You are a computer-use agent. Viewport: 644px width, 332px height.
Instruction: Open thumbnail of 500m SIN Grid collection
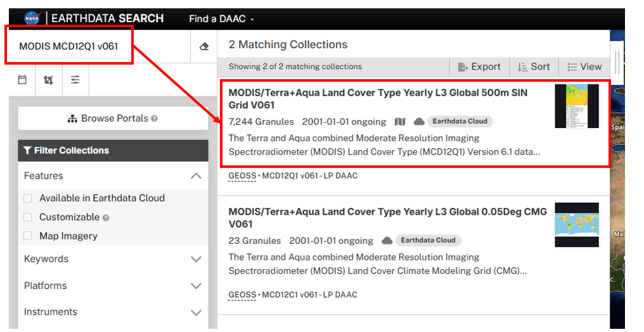pos(577,106)
